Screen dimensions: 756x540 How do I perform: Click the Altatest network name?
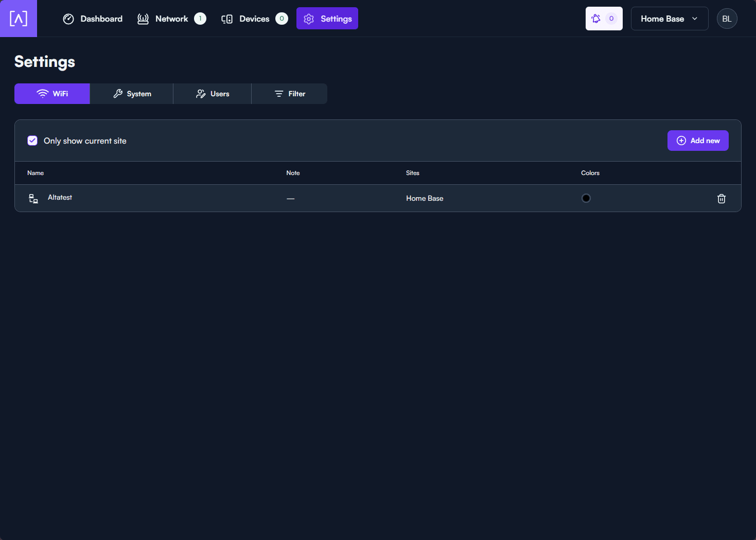click(x=60, y=198)
